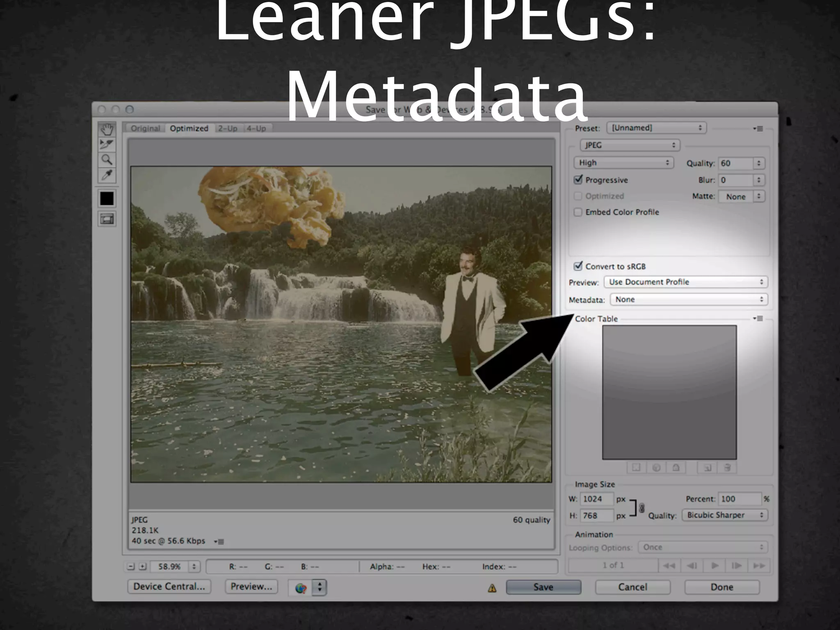Click the Quality value stepper arrows

(x=759, y=163)
